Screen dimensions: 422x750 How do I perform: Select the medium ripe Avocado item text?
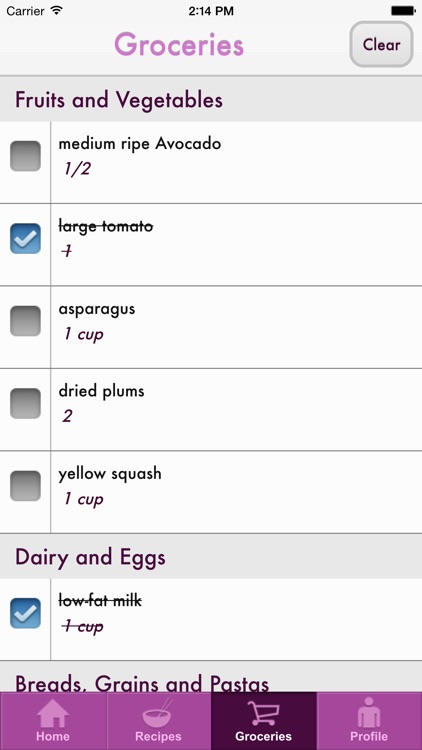click(140, 143)
